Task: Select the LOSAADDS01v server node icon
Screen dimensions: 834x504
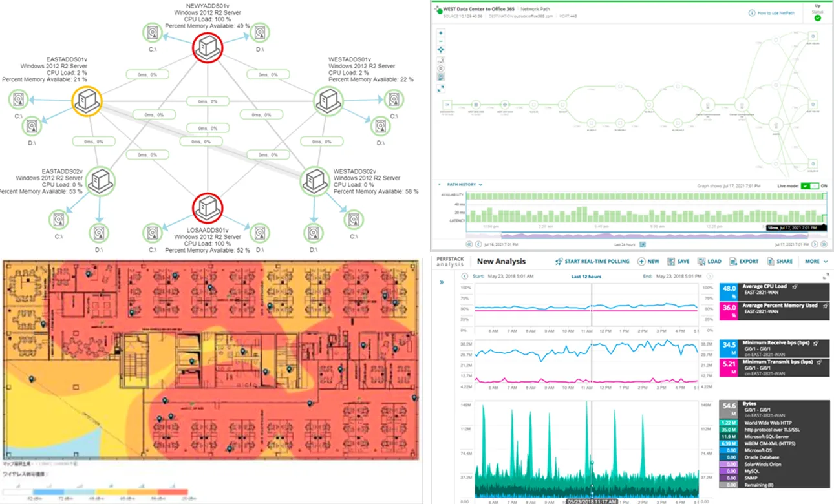Action: point(208,207)
